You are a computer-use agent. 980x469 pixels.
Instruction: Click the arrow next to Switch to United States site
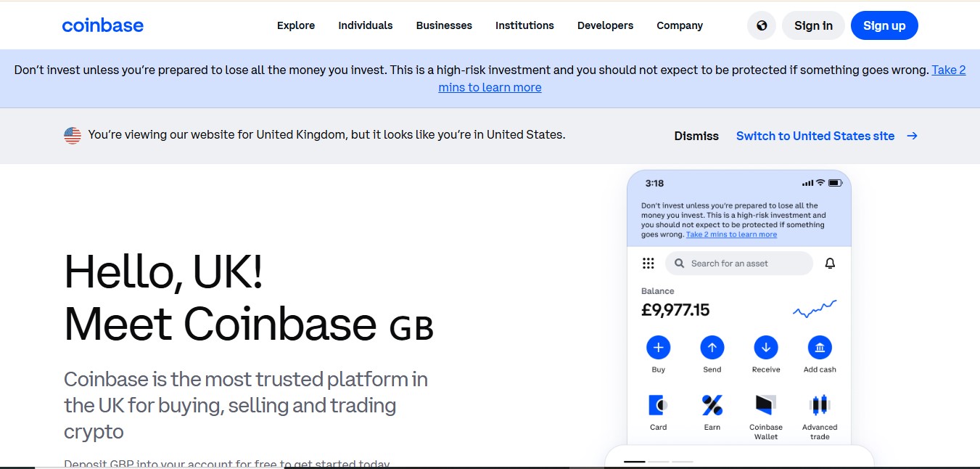tap(912, 136)
